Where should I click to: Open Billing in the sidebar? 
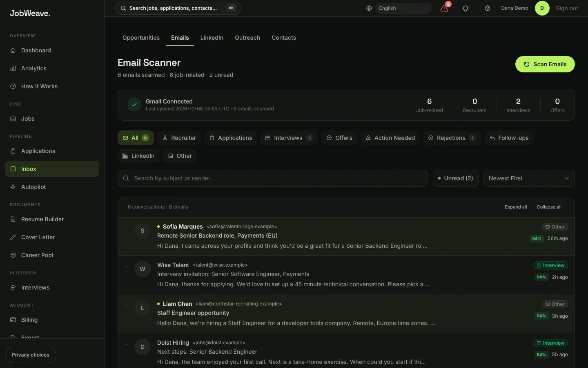point(52,320)
